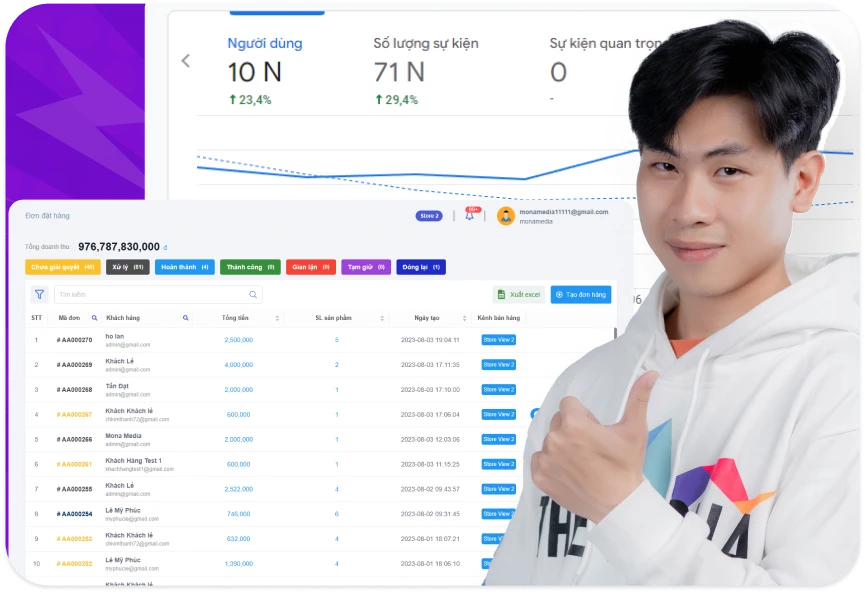Click total 2,500,000 in first row
Image resolution: width=865 pixels, height=593 pixels.
point(239,340)
